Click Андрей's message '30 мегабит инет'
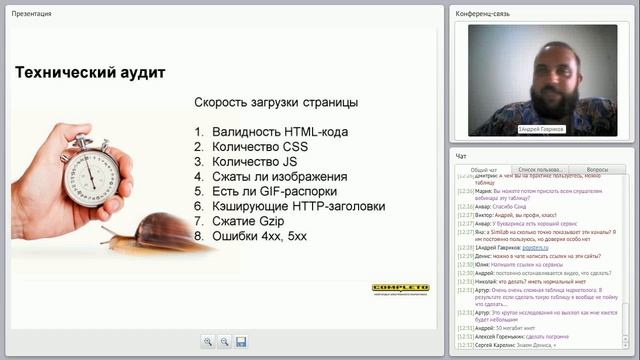The image size is (640, 360). pyautogui.click(x=496, y=328)
